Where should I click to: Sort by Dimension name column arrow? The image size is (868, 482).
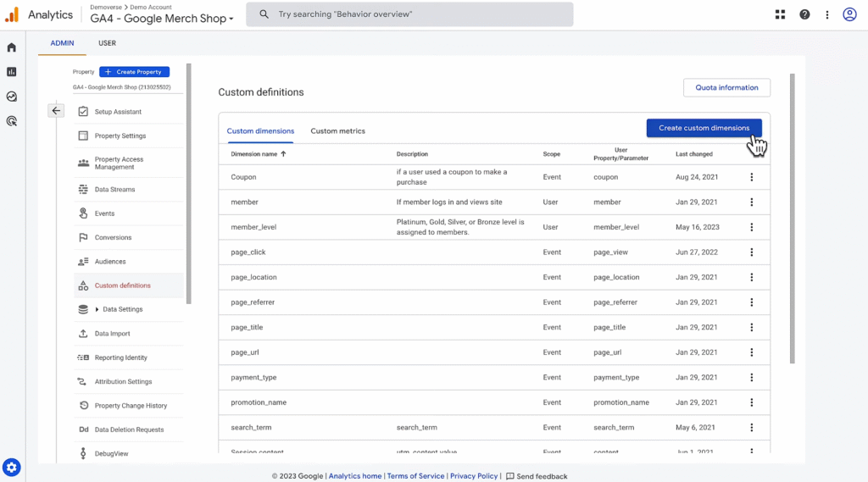point(283,154)
